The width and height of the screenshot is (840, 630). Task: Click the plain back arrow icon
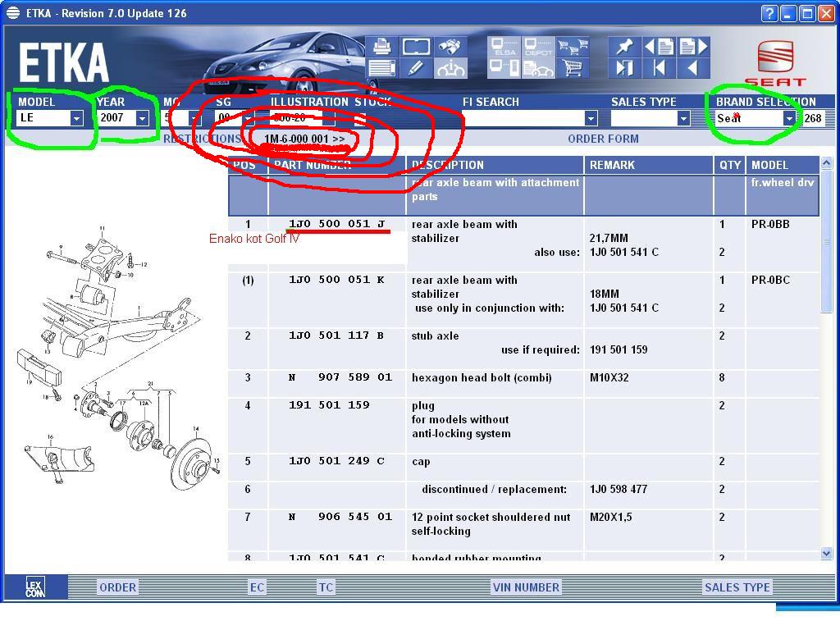[692, 69]
